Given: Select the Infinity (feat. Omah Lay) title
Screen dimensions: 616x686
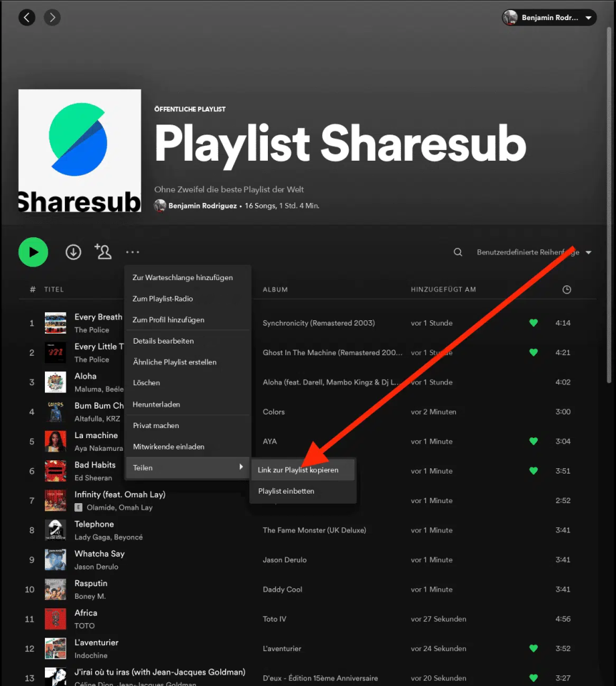Looking at the screenshot, I should [x=120, y=494].
